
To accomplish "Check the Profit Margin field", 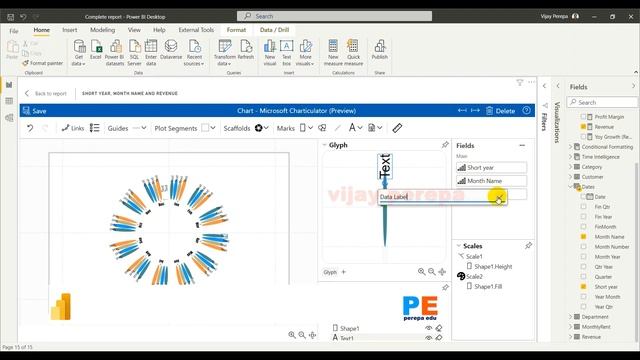I will [583, 117].
